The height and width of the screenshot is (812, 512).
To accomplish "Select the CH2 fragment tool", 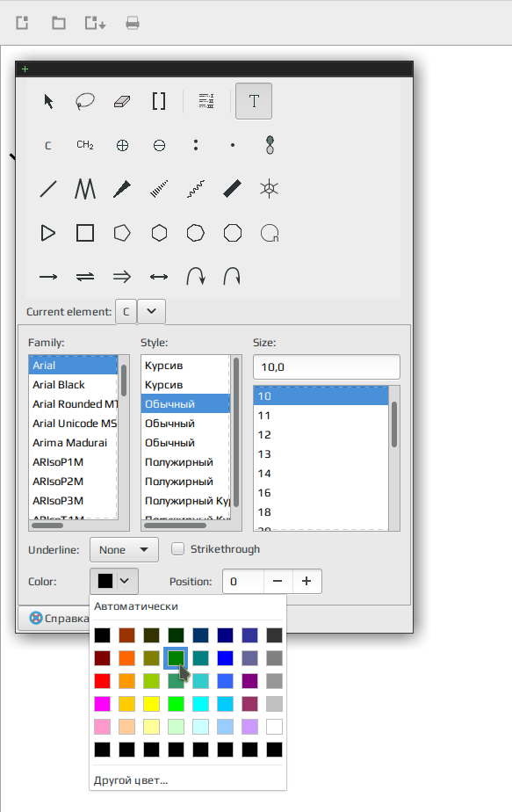I will coord(85,146).
